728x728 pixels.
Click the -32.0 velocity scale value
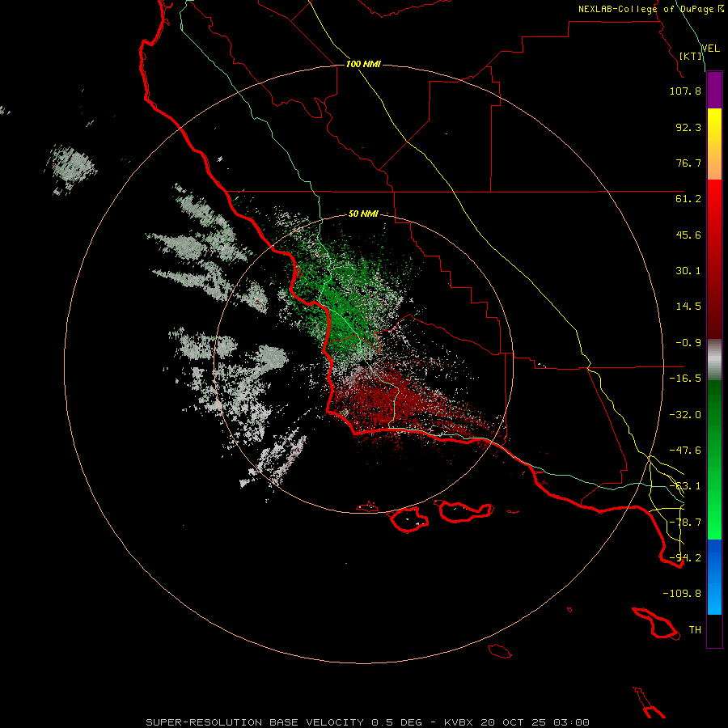pyautogui.click(x=685, y=415)
